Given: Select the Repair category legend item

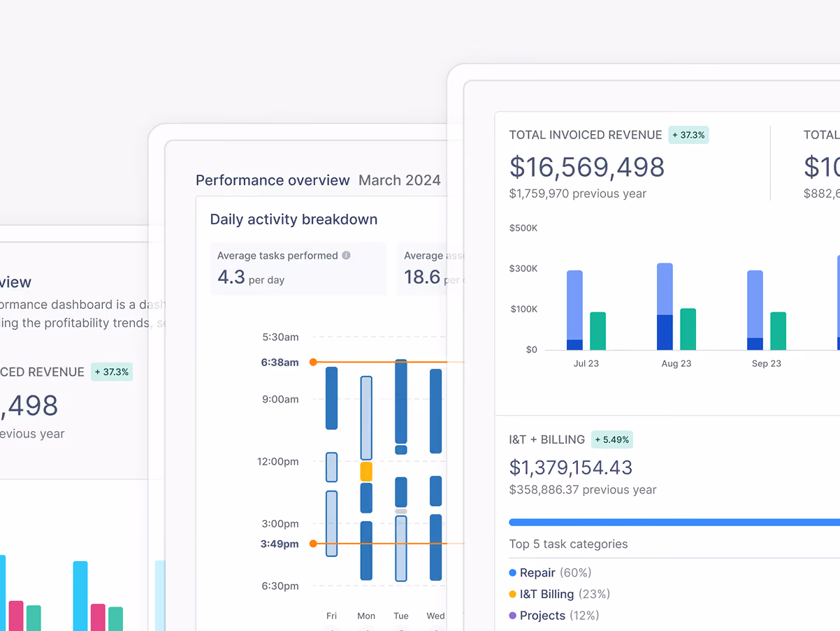Looking at the screenshot, I should click(x=551, y=573).
